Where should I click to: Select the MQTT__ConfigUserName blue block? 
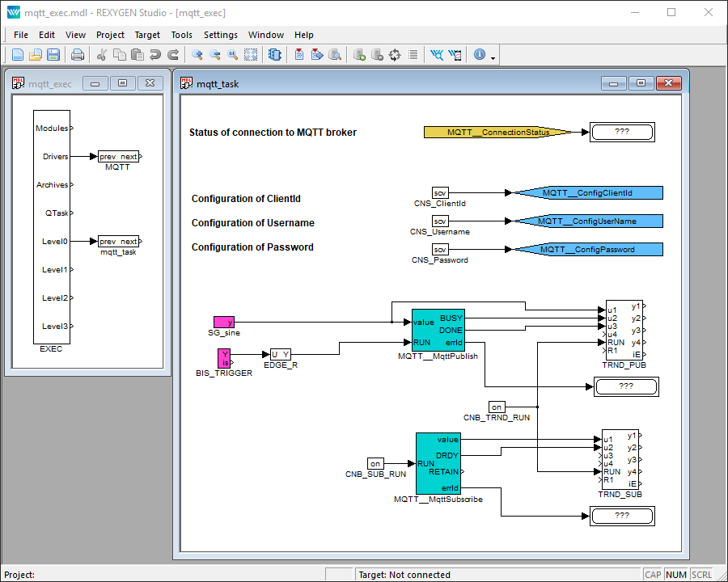click(x=589, y=221)
